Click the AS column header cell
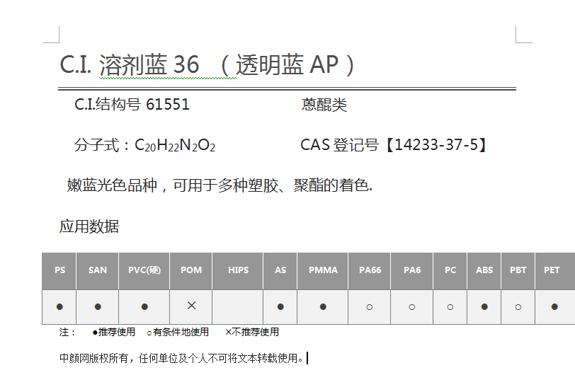 pyautogui.click(x=280, y=270)
